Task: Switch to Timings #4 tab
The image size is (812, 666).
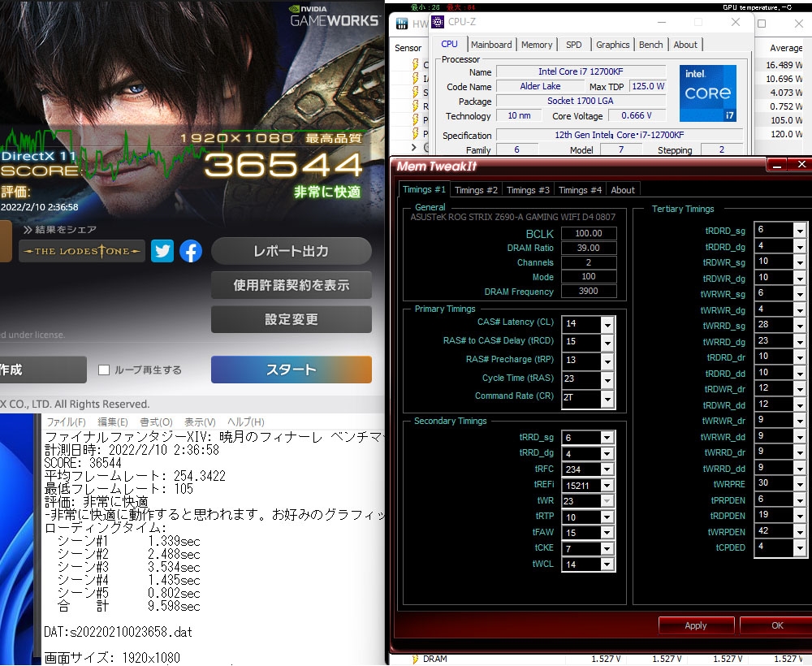Action: pos(580,190)
